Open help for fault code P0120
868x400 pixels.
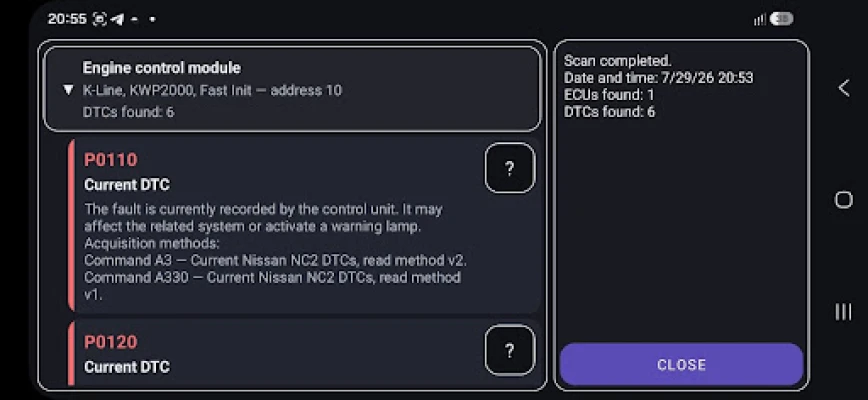point(510,350)
